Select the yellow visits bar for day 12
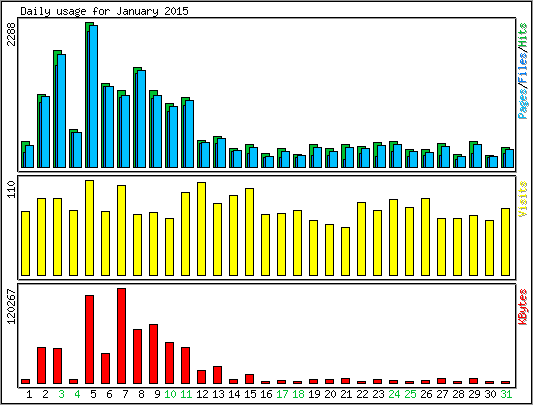Screen dimensions: 533x405 201,229
